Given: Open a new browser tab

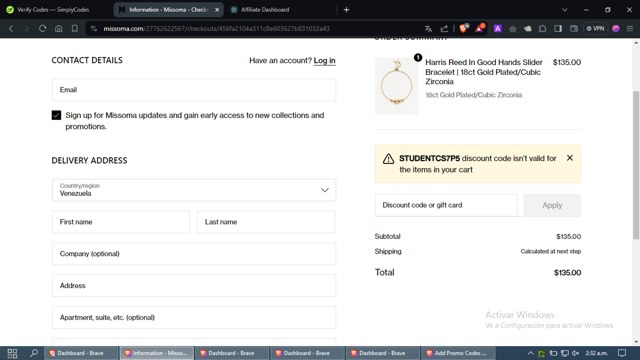Looking at the screenshot, I should 346,10.
